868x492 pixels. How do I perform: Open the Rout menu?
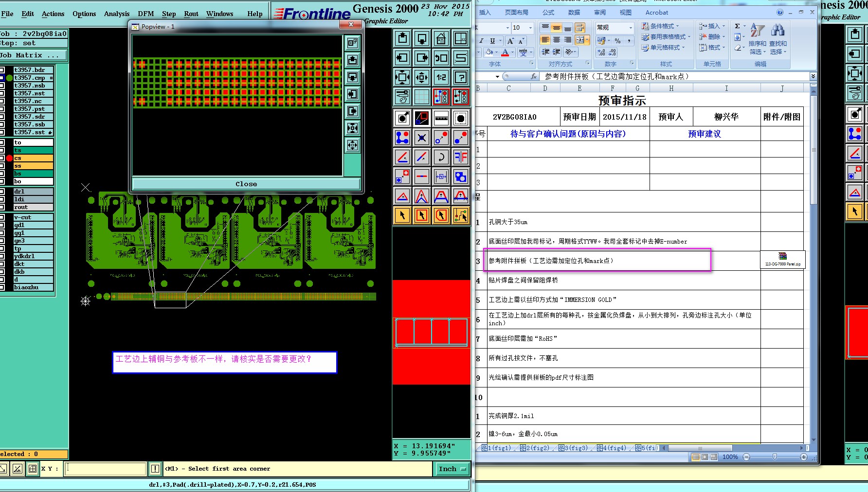pos(191,14)
